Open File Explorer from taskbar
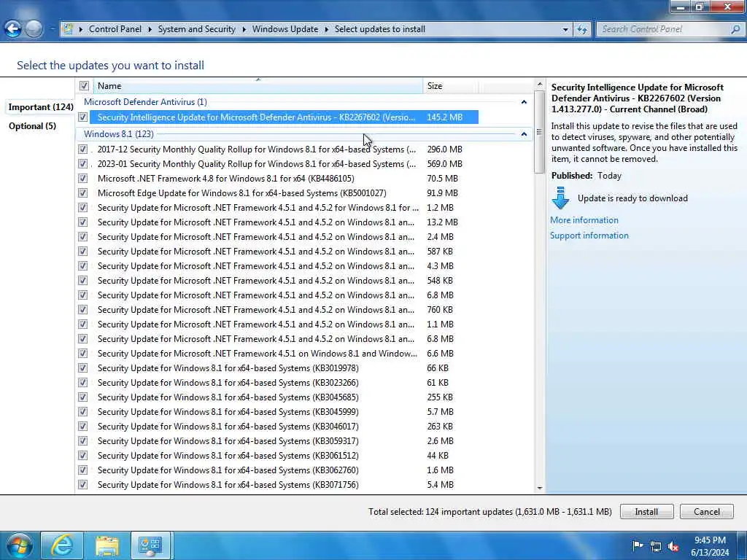Viewport: 747px width, 560px height. (107, 545)
